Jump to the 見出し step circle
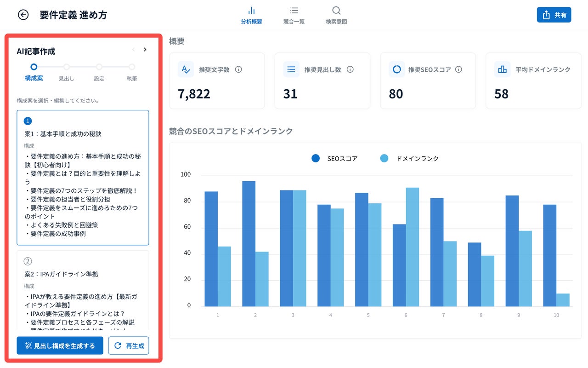588x368 pixels. click(67, 67)
